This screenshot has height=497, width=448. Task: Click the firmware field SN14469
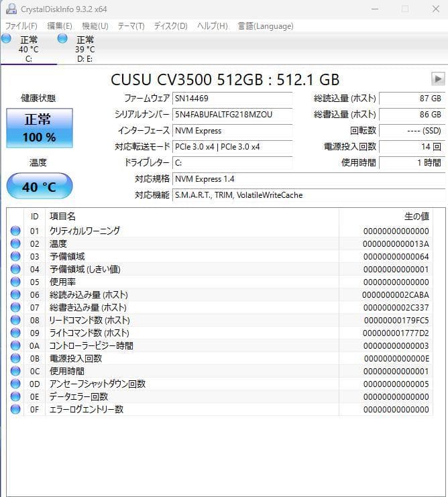point(232,98)
